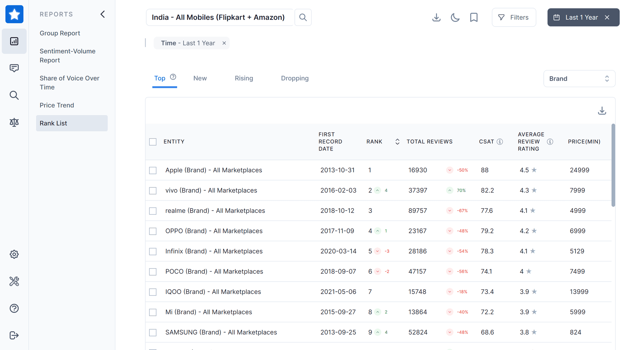Click the search magnifier next to report title

tap(303, 17)
